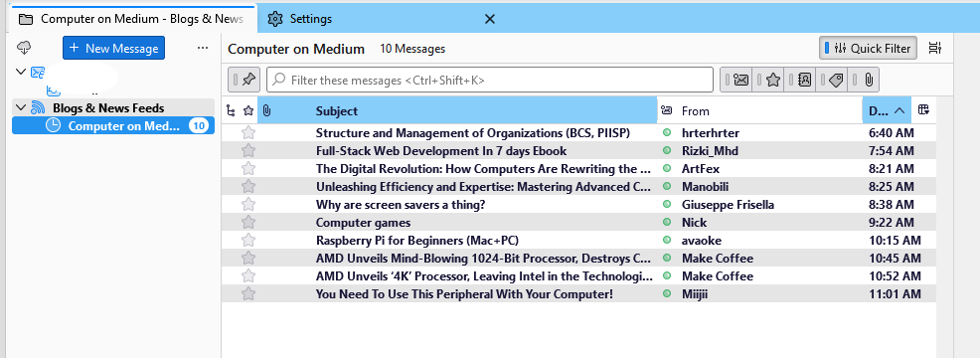Image resolution: width=980 pixels, height=358 pixels.
Task: Star the Computer games message
Action: coord(248,222)
